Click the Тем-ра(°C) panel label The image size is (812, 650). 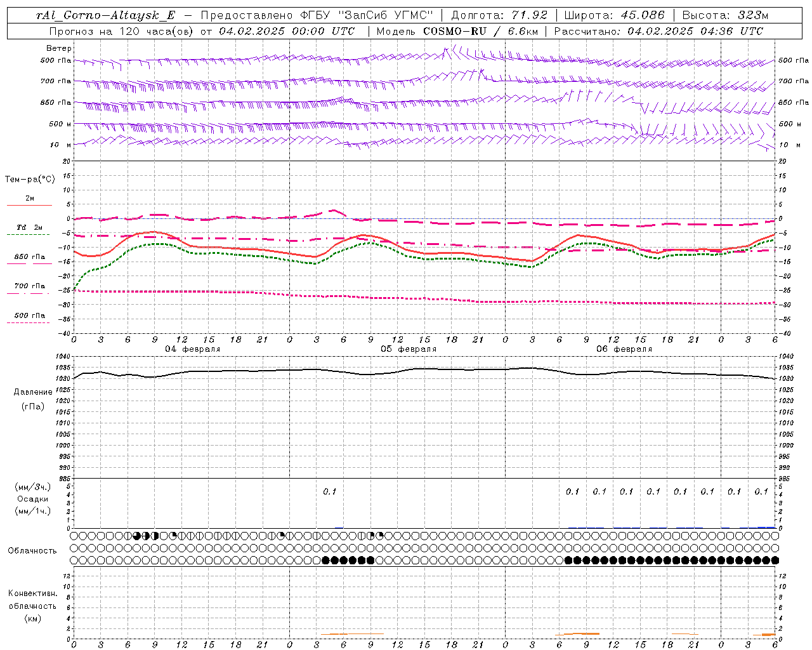[30, 180]
